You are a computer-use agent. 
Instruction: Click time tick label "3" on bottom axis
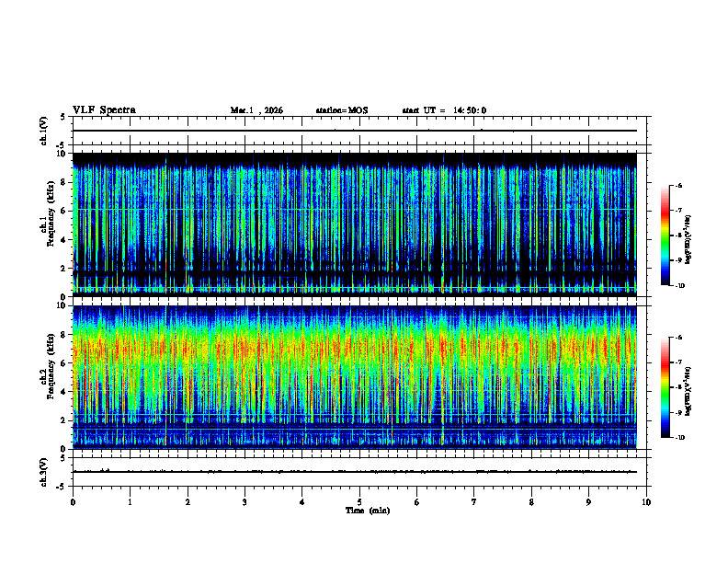[x=245, y=502]
